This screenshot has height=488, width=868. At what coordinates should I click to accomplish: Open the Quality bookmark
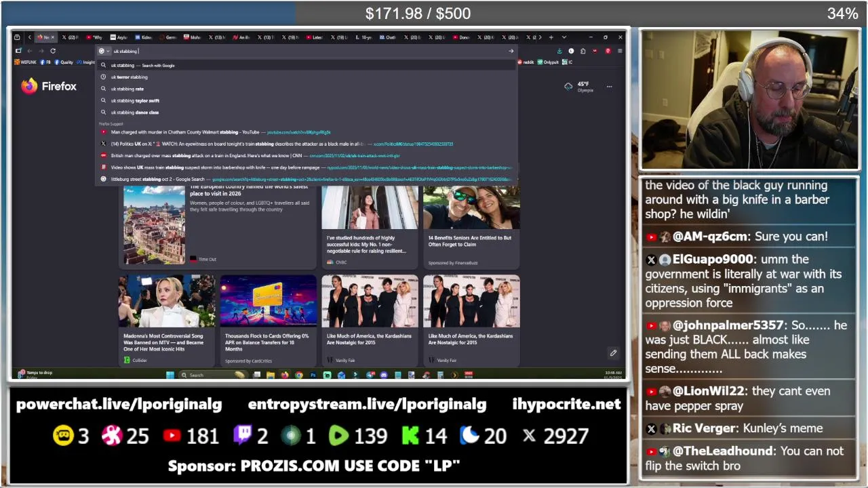(x=62, y=62)
